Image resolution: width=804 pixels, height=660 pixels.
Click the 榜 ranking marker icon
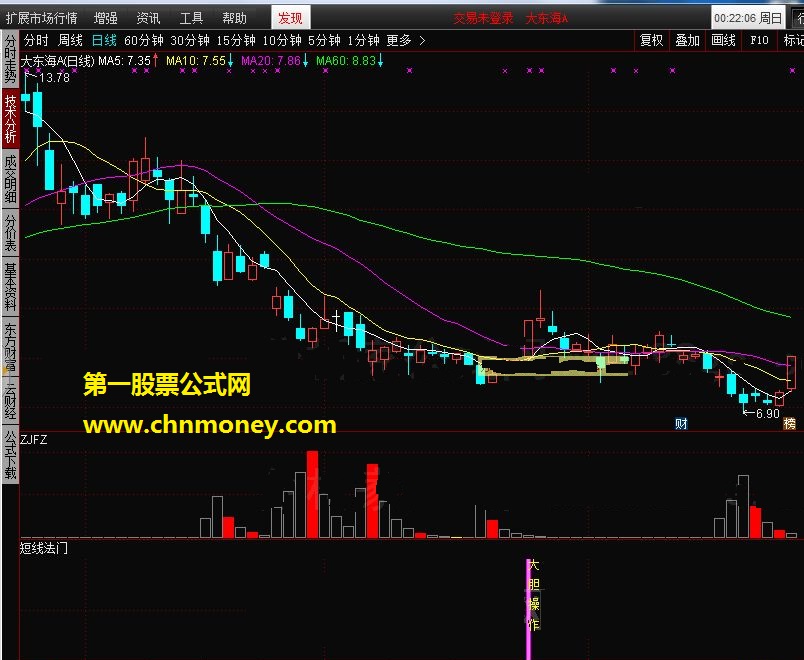pos(790,424)
